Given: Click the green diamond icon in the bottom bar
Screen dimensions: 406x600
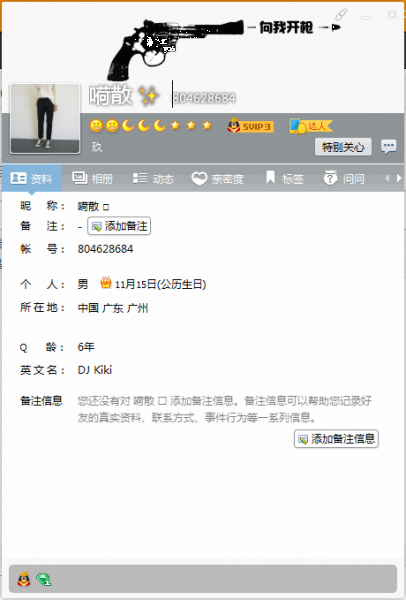Looking at the screenshot, I should [x=44, y=579].
